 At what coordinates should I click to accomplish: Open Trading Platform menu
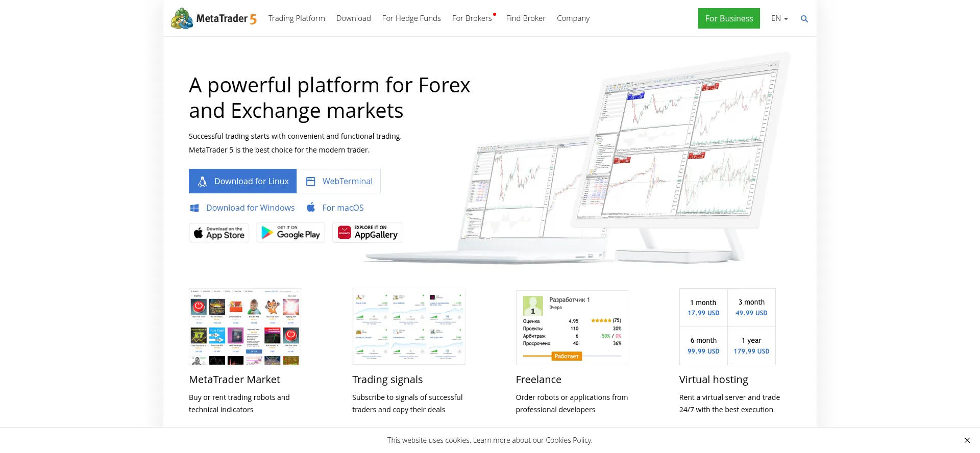coord(297,18)
